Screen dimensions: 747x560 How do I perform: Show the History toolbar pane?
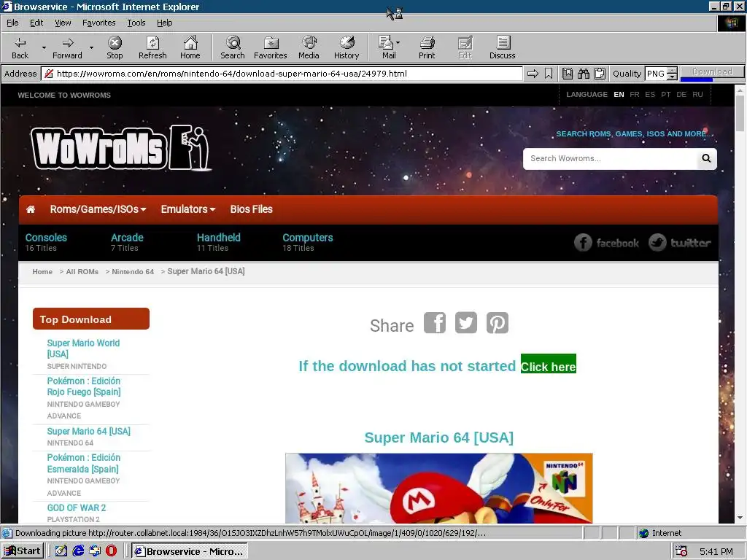pyautogui.click(x=347, y=47)
